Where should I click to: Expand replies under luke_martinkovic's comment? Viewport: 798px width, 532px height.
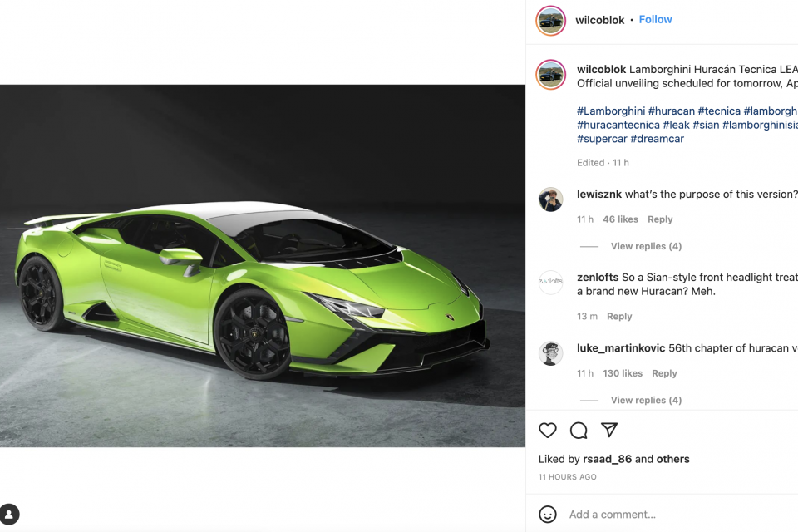click(646, 400)
